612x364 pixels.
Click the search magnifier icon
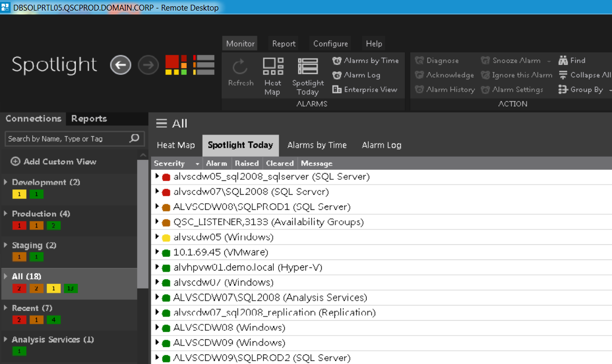click(134, 138)
